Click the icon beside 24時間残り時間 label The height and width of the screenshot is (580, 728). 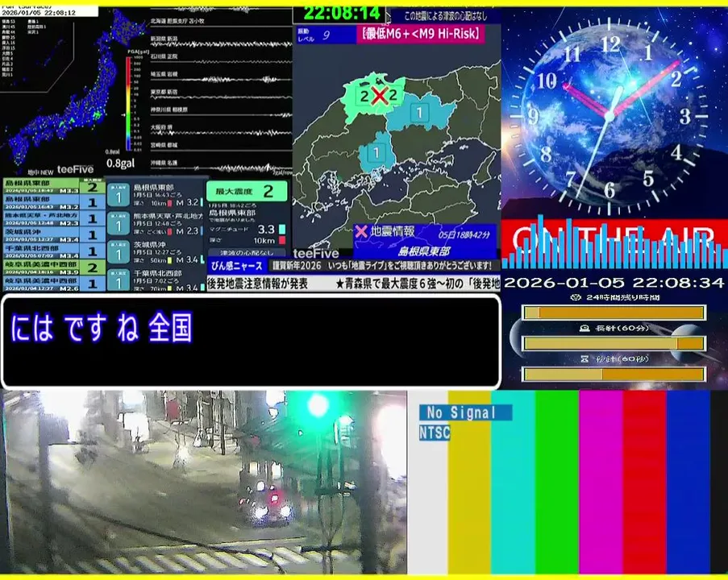[576, 297]
